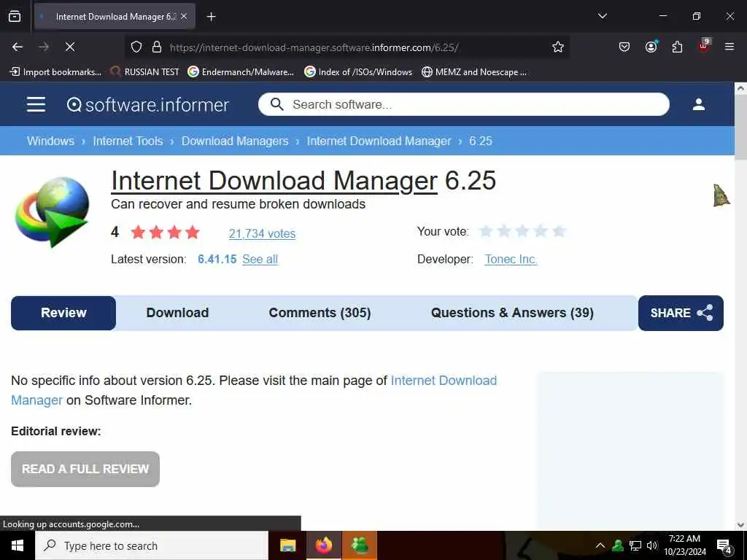Open a new browser tab
747x560 pixels.
pos(211,17)
